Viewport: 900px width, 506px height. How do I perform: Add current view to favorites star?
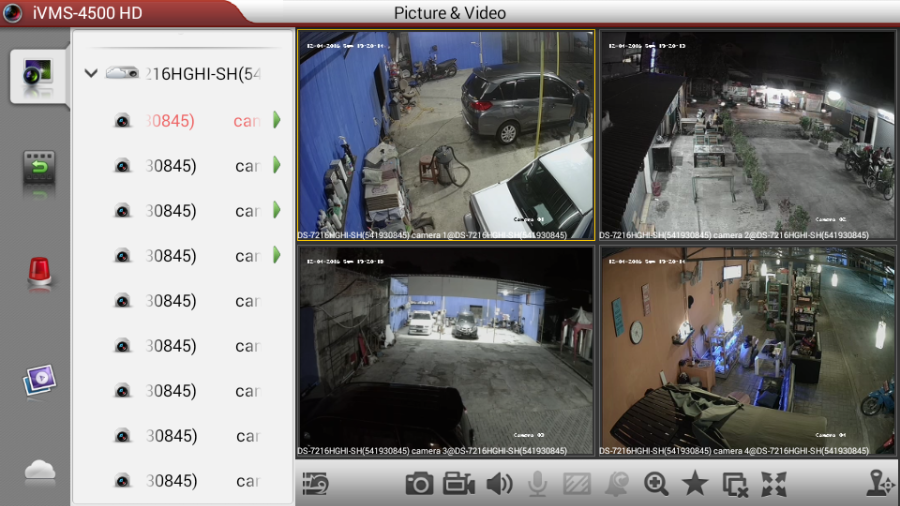[x=695, y=484]
